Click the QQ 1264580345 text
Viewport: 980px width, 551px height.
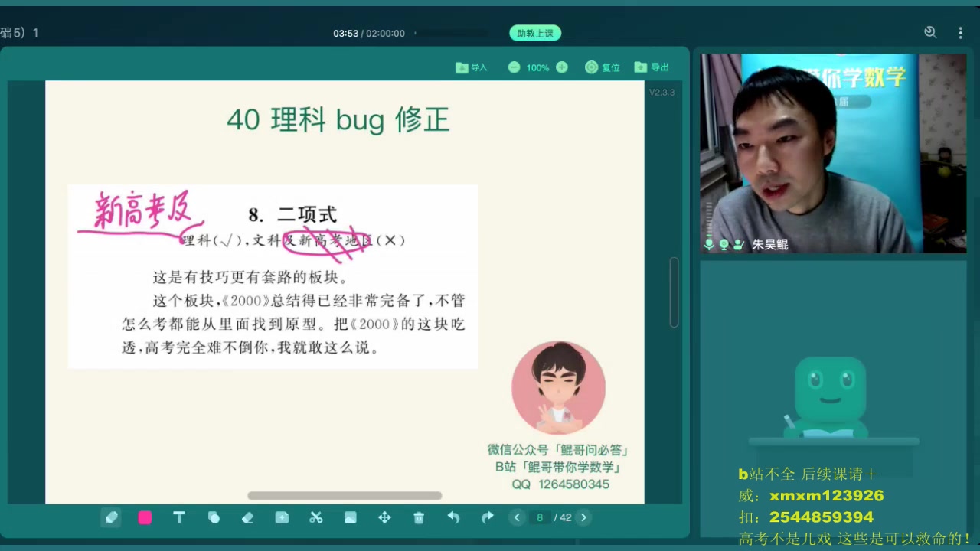pos(560,484)
